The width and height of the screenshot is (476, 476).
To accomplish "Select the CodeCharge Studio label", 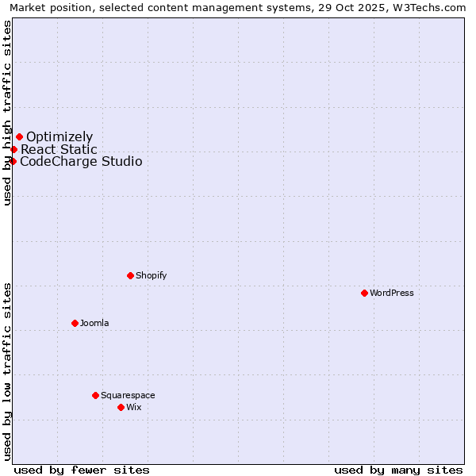I will (81, 162).
